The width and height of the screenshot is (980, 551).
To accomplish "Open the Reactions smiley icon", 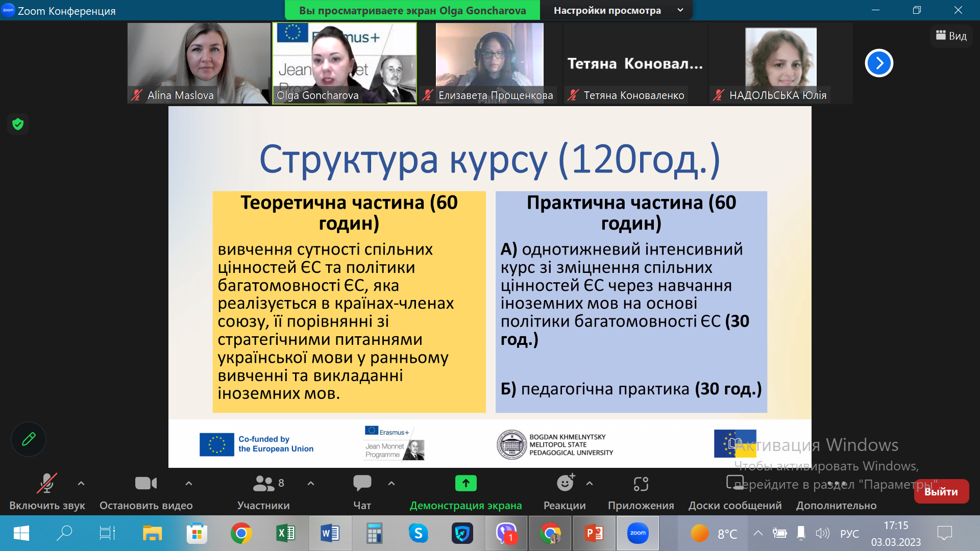I will click(565, 483).
